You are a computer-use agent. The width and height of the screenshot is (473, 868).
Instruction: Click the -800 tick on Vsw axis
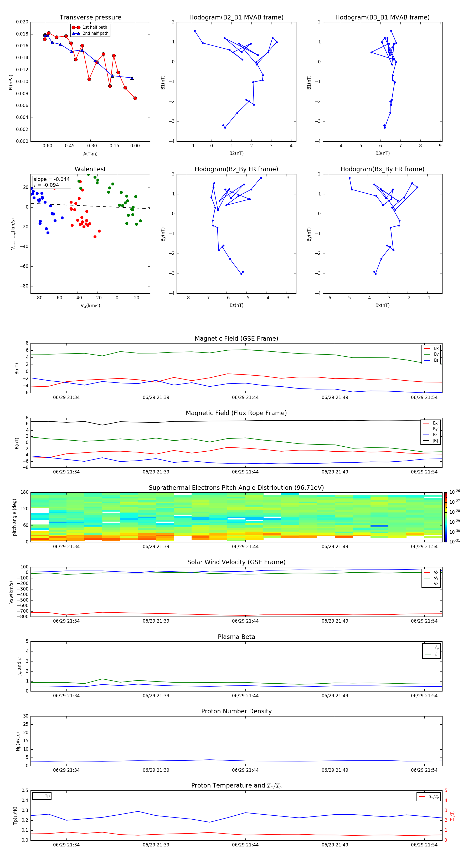(23, 617)
